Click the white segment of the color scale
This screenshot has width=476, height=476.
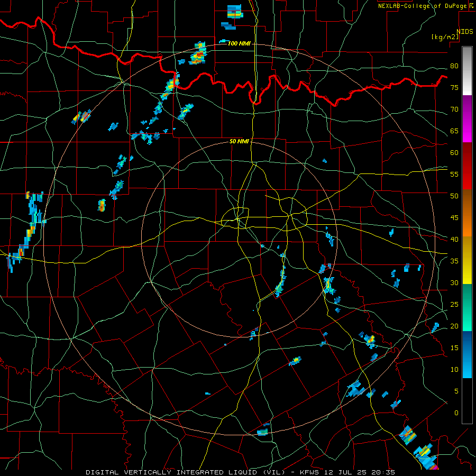point(467,71)
